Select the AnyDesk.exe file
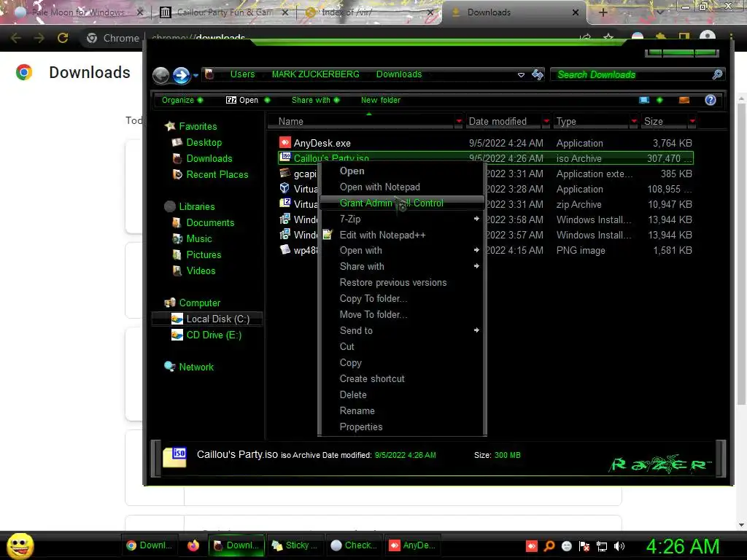Screen dimensions: 747x560 pos(485,143)
